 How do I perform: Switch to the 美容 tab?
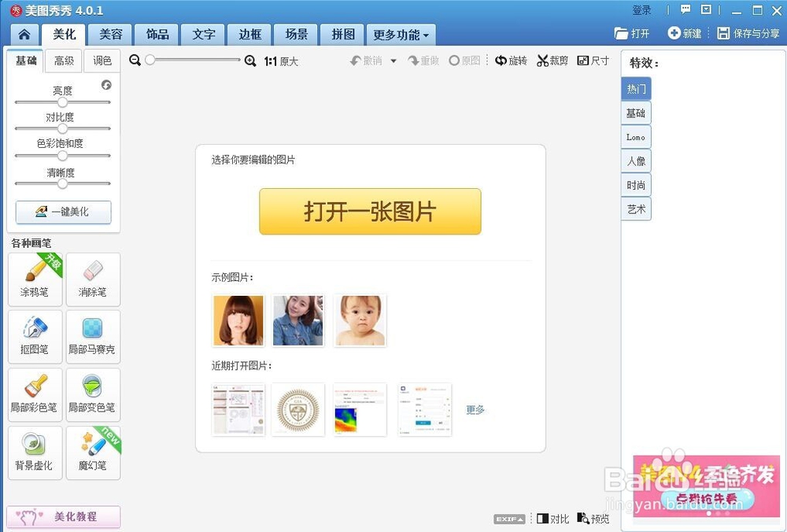pyautogui.click(x=110, y=34)
